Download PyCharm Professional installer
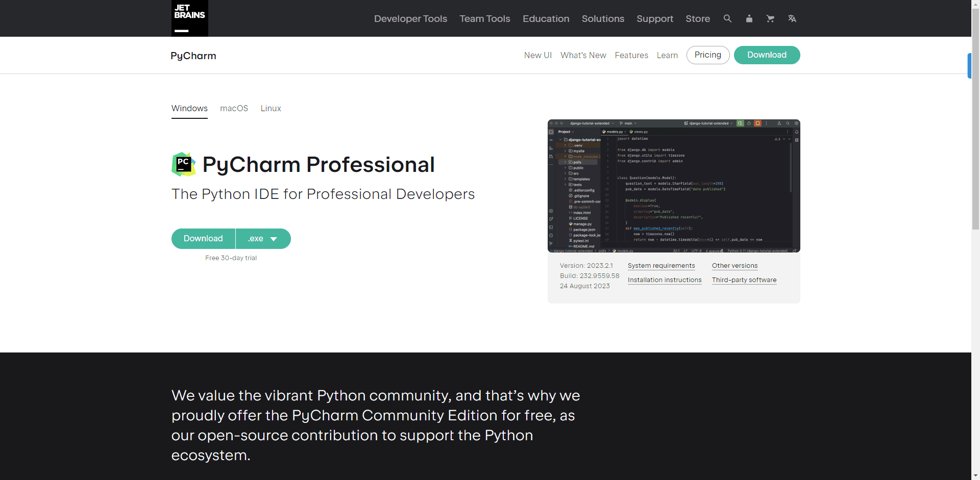 click(203, 239)
